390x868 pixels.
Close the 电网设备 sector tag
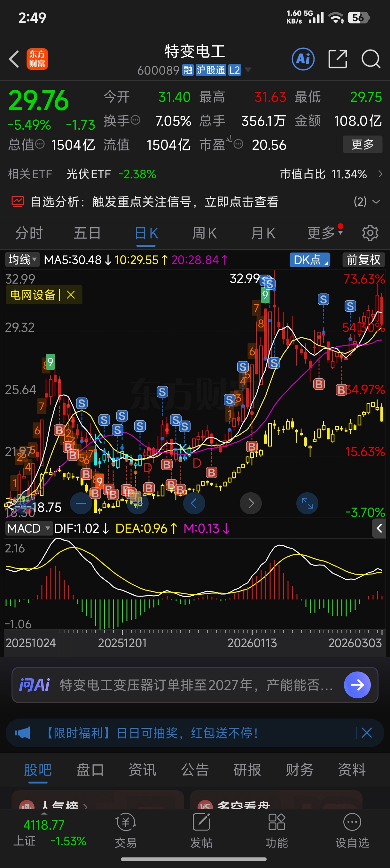pyautogui.click(x=71, y=295)
